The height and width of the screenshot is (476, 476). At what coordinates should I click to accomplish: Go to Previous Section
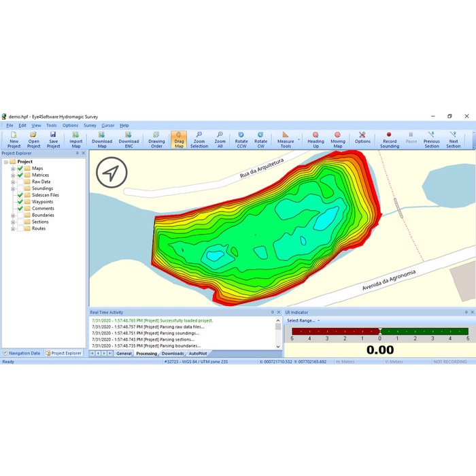pos(431,139)
